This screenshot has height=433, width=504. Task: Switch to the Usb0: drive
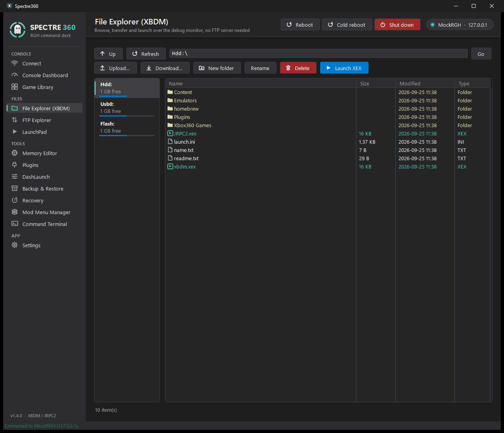tap(127, 107)
